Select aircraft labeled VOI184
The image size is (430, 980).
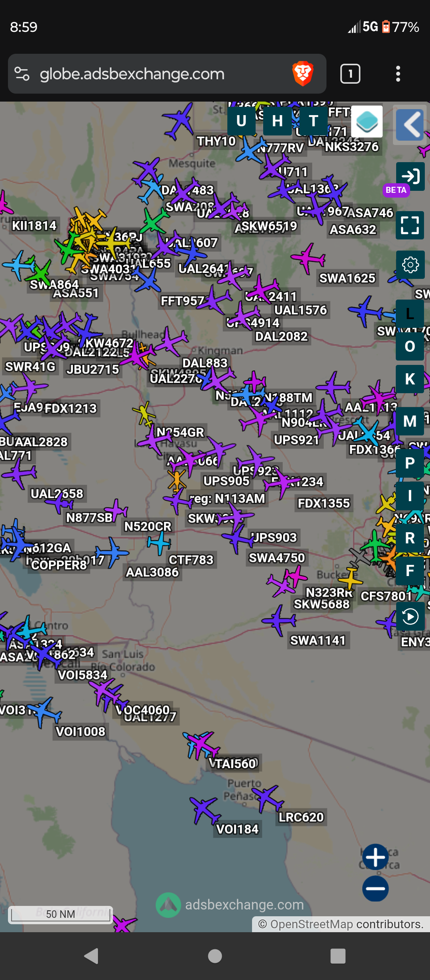(x=205, y=809)
